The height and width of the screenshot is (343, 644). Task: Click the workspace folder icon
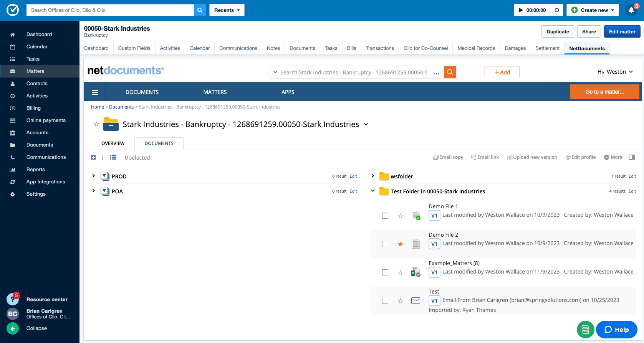(x=111, y=124)
